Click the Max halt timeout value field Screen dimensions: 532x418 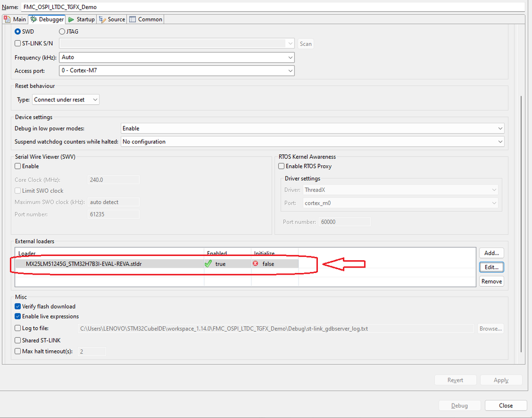click(x=92, y=352)
